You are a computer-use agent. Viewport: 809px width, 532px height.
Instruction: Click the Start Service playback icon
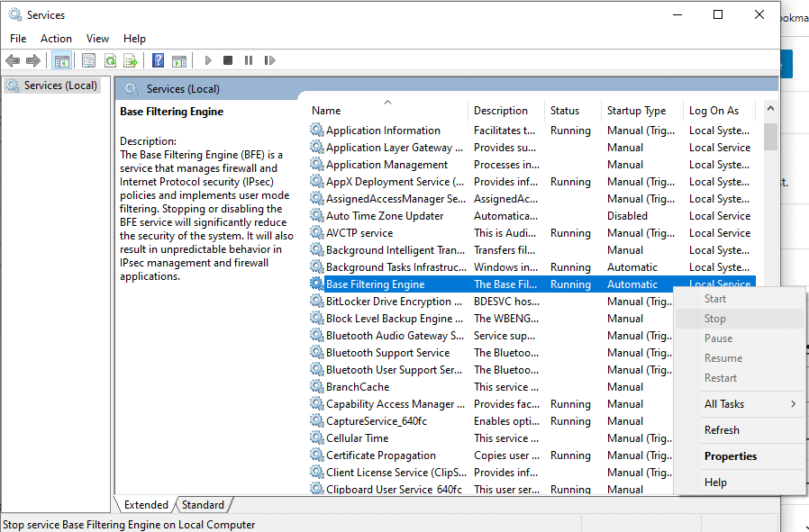click(207, 60)
